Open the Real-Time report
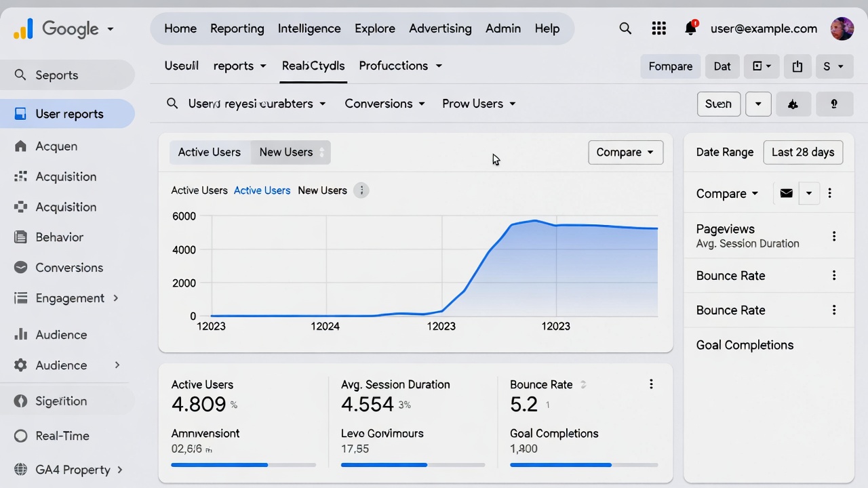 [x=62, y=435]
